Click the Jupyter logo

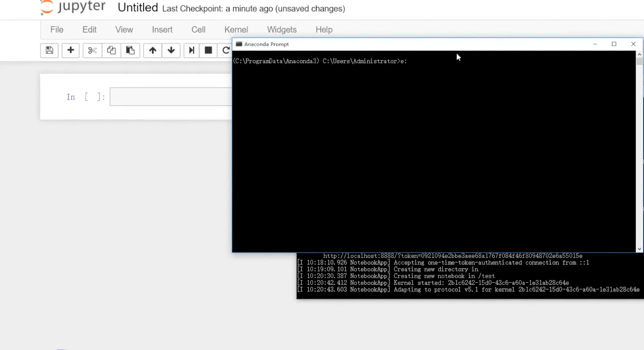(x=73, y=7)
